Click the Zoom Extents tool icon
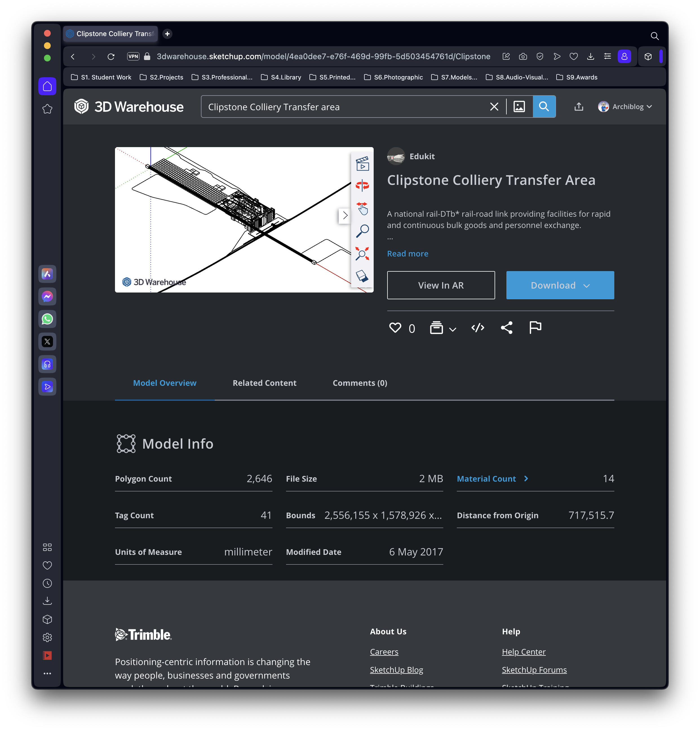The image size is (700, 731). tap(362, 254)
